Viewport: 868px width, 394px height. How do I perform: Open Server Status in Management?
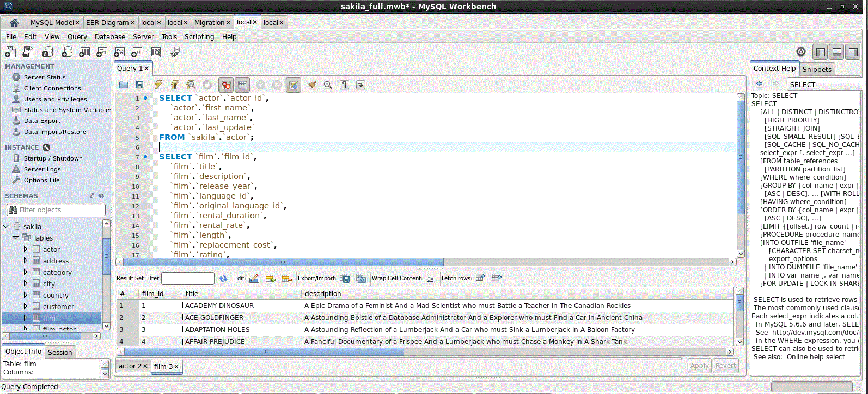[x=44, y=77]
